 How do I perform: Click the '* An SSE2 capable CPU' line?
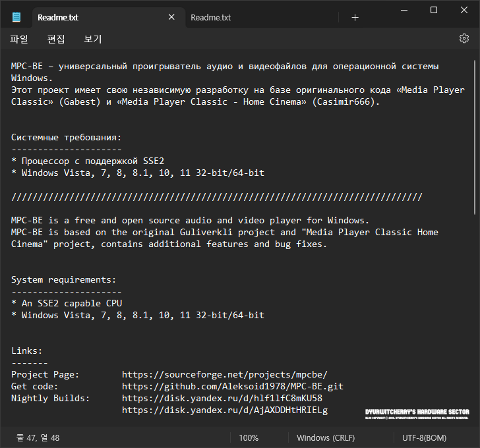pyautogui.click(x=67, y=303)
